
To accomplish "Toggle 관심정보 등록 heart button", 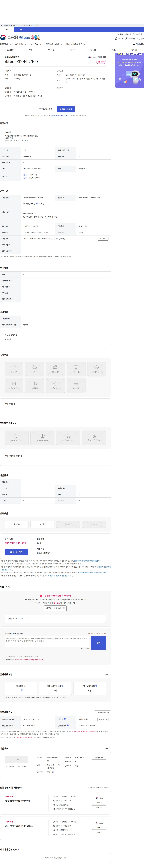I will [45, 109].
